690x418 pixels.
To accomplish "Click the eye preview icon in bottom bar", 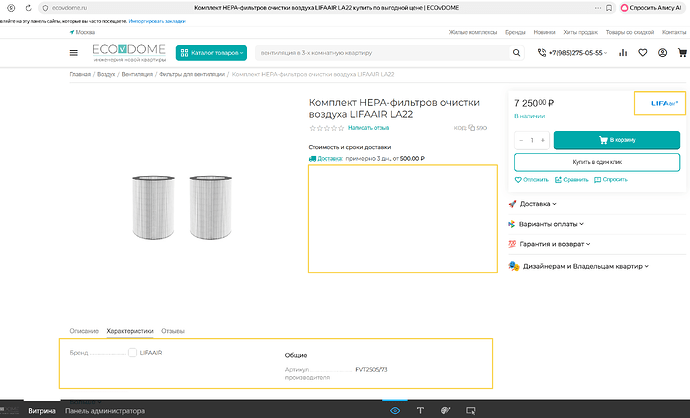I will click(395, 410).
